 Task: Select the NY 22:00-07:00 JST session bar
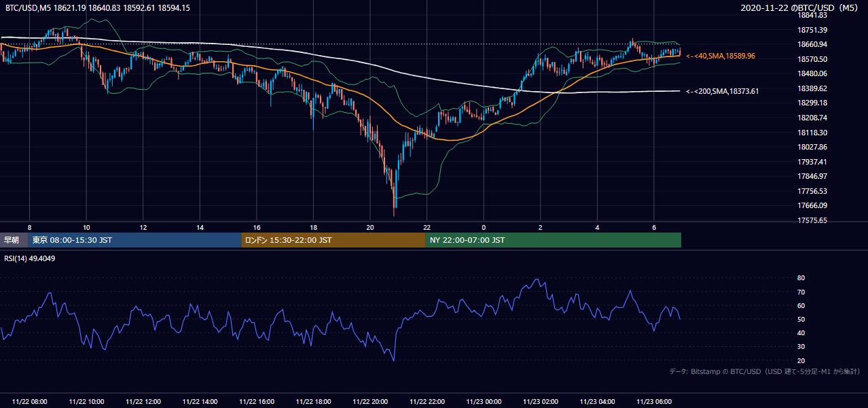click(x=554, y=240)
